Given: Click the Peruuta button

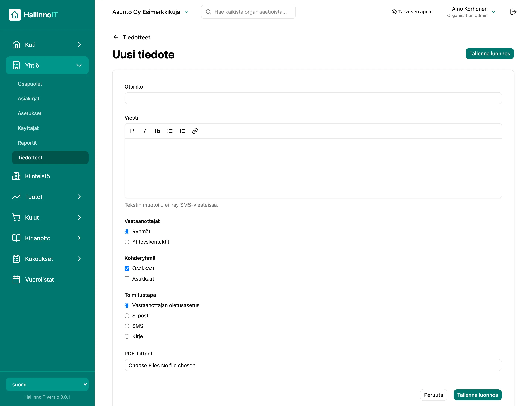Looking at the screenshot, I should [x=434, y=395].
